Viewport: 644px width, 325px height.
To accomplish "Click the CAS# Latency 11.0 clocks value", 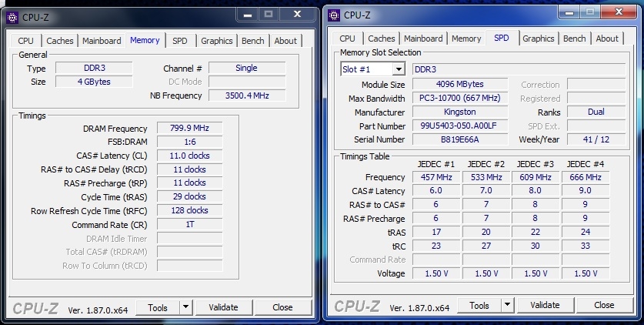I will [x=190, y=156].
